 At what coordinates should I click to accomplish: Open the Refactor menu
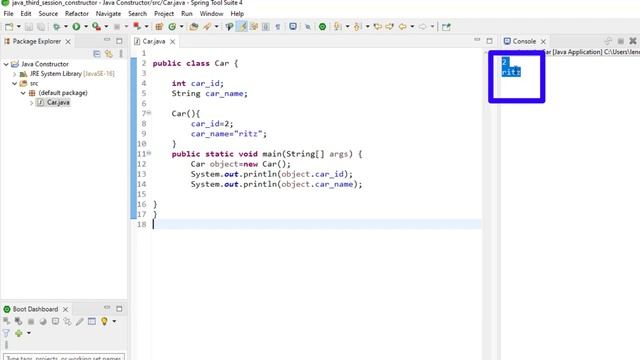click(x=77, y=13)
